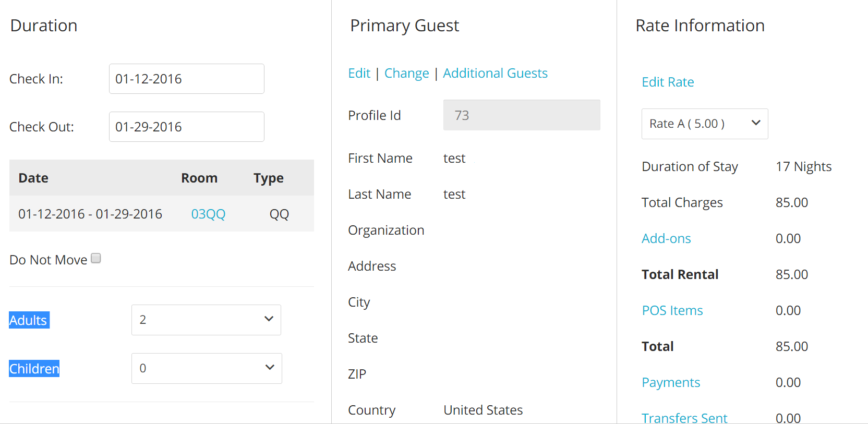Click the 01-12-2016 - 01-29-2016 date cell

pyautogui.click(x=90, y=214)
